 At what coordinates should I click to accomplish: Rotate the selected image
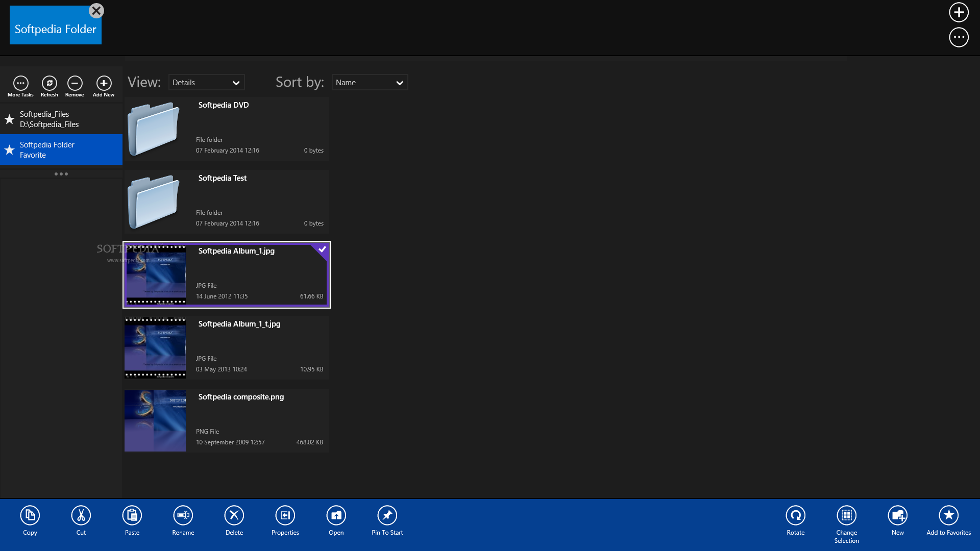796,515
